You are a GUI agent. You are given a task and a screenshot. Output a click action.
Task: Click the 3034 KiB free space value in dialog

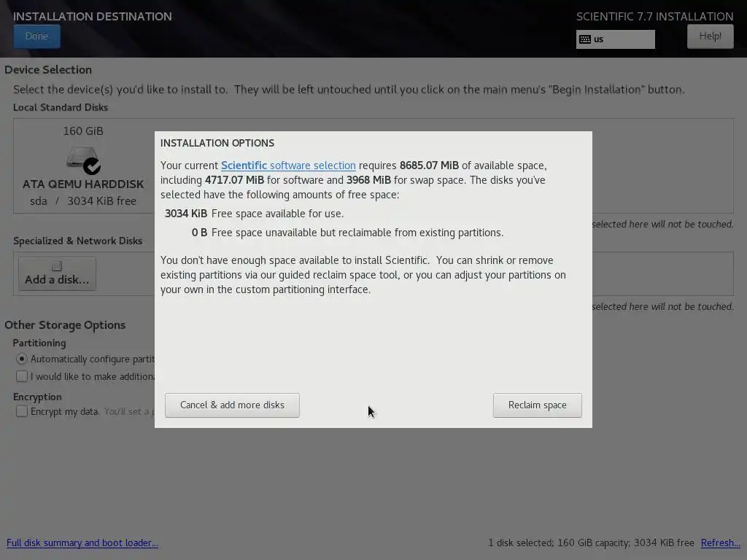[186, 214]
